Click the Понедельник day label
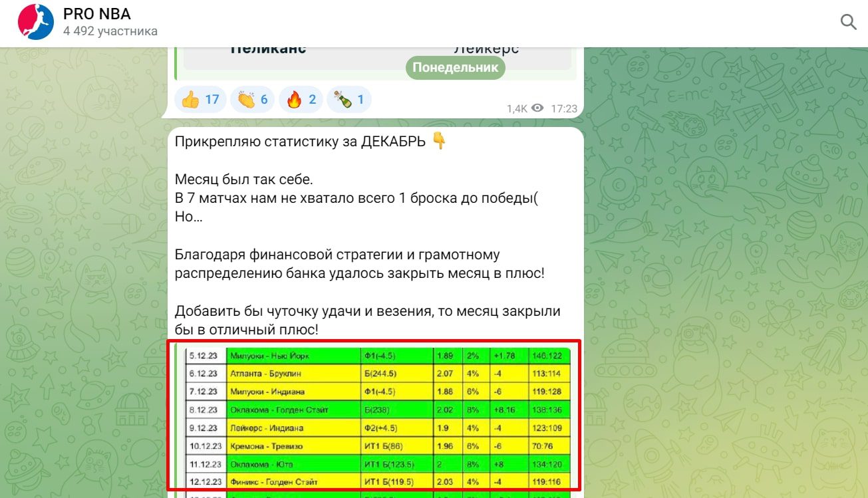 click(x=455, y=66)
